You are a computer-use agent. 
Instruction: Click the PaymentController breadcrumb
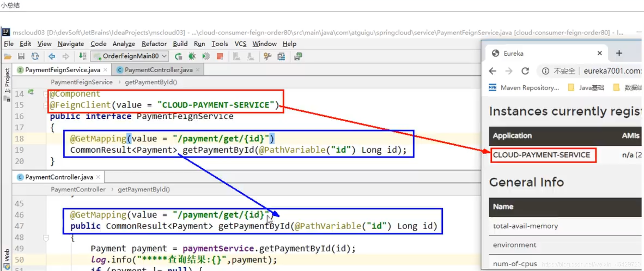click(x=78, y=189)
